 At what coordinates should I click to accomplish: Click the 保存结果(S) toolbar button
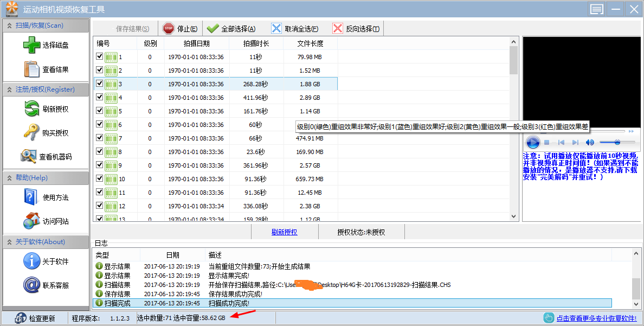click(126, 29)
